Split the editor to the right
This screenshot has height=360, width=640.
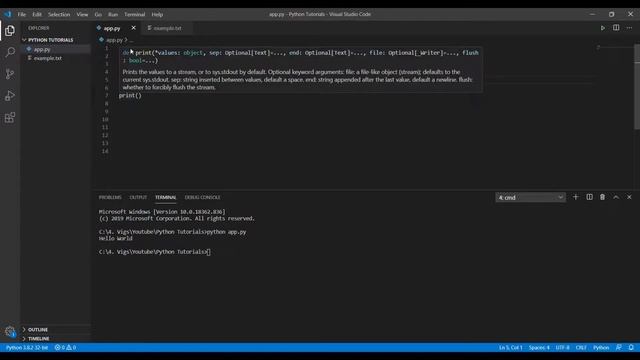(616, 28)
